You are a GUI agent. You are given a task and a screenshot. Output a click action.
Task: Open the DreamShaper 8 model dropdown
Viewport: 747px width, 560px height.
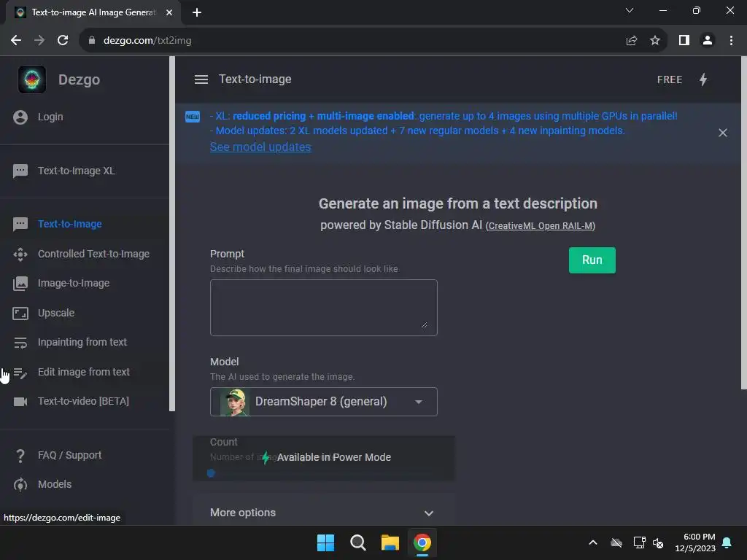pyautogui.click(x=323, y=402)
